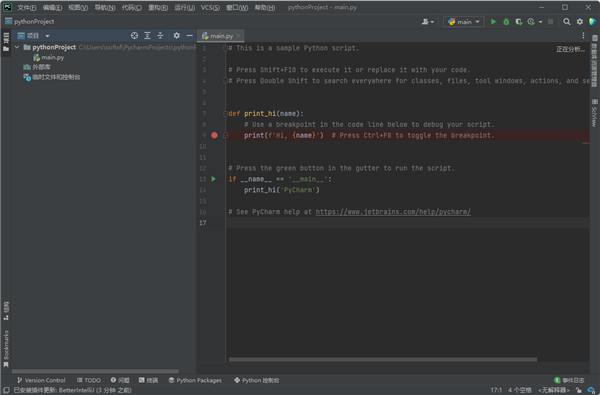Select External Libraries node in project tree
Screen dimensions: 600x395
(37, 67)
